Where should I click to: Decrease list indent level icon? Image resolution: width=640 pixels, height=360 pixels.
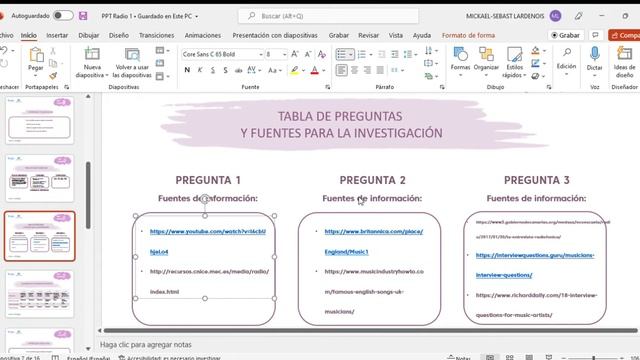(x=382, y=54)
